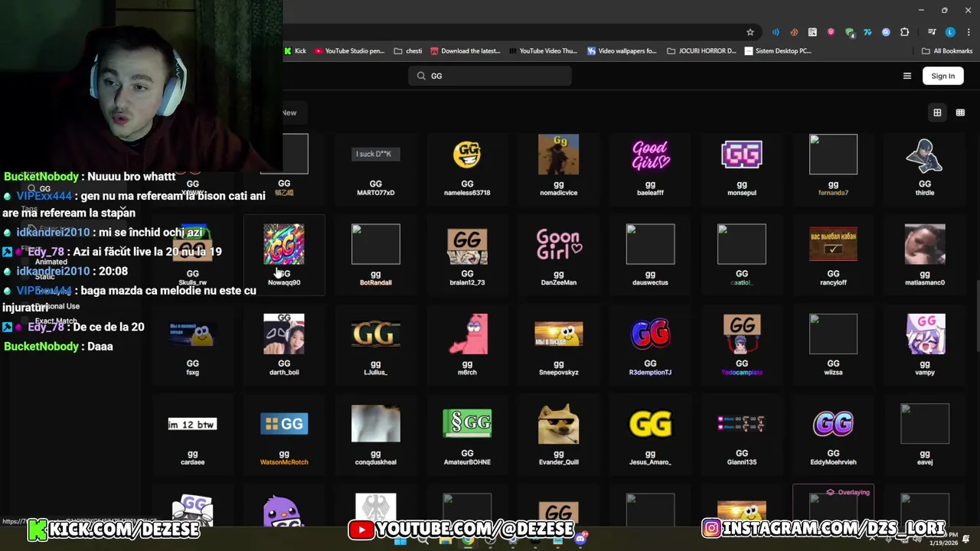Open the Sistem Desktop PC bookmark
Screen dimensions: 980x551
[x=778, y=51]
